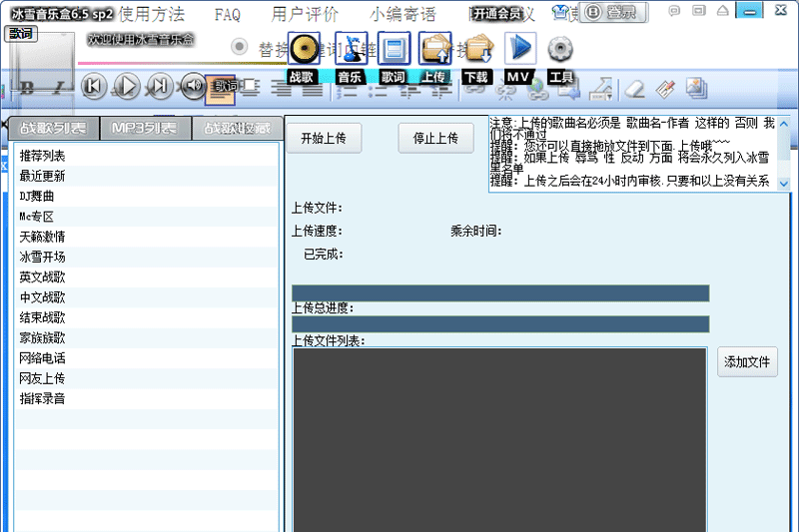Open the FAQ menu item

click(x=228, y=15)
